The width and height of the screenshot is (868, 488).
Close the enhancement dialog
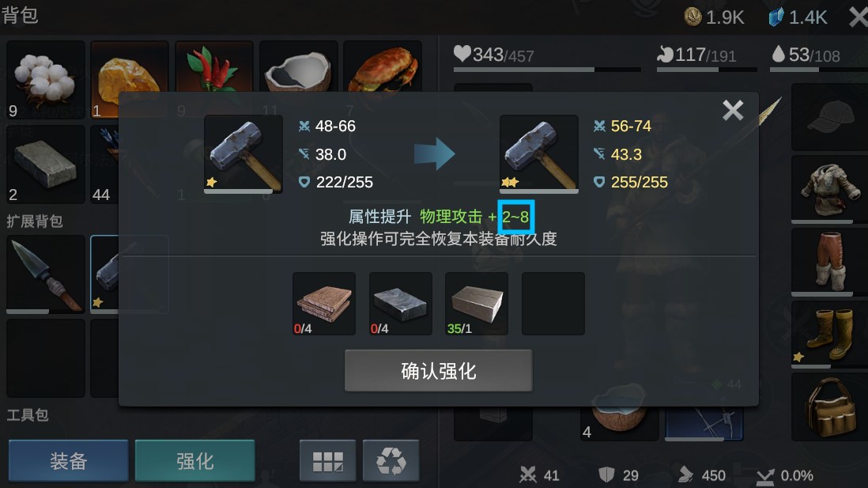(733, 110)
